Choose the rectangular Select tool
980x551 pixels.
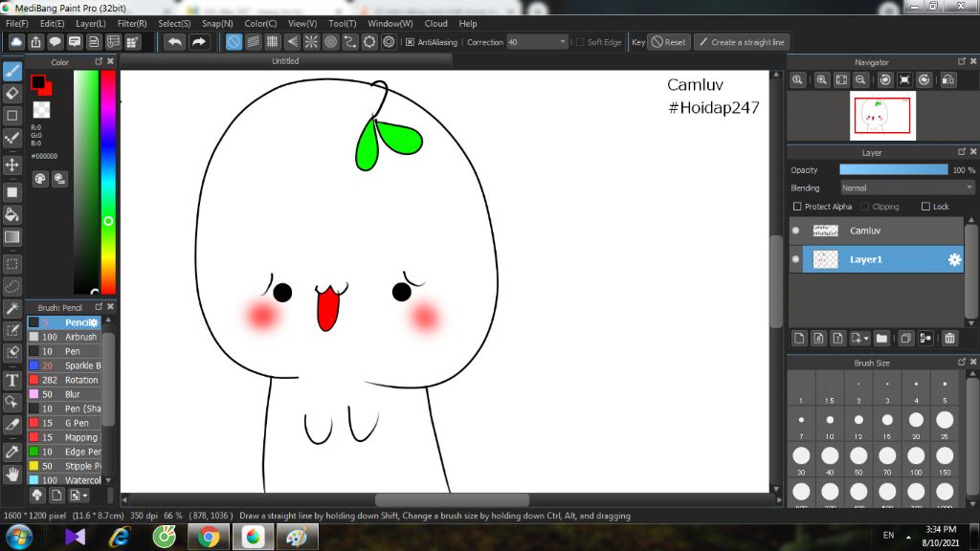[x=12, y=264]
